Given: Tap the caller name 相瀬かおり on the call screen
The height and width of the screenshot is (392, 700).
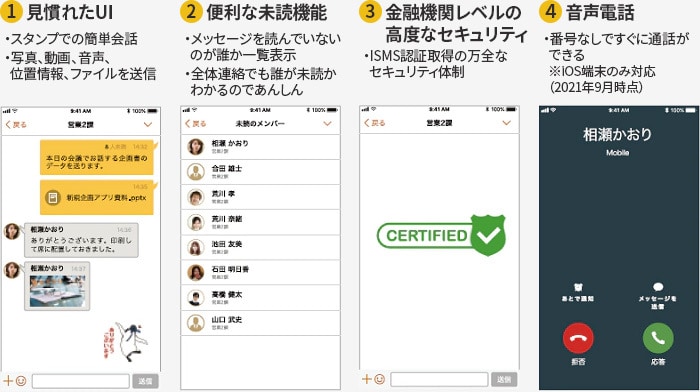Looking at the screenshot, I should 617,134.
